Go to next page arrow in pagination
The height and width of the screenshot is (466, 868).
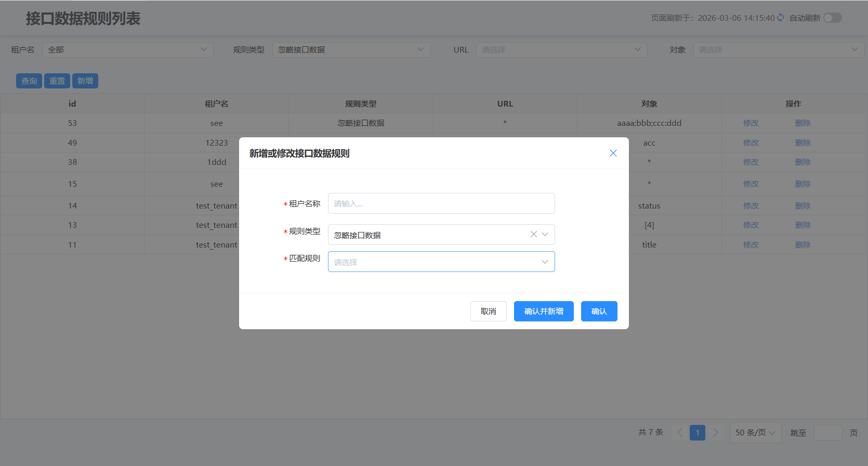pos(715,433)
